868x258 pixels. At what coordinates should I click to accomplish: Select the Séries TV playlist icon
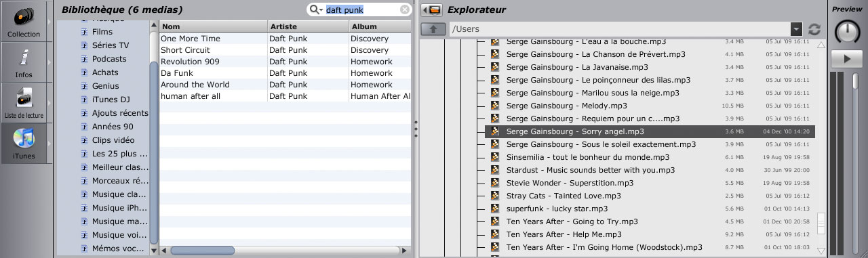[x=84, y=45]
